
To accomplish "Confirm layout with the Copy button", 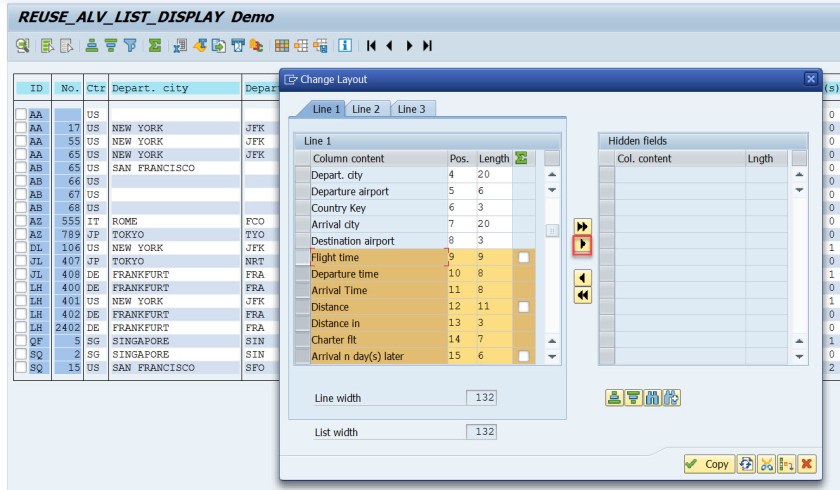I will click(709, 464).
